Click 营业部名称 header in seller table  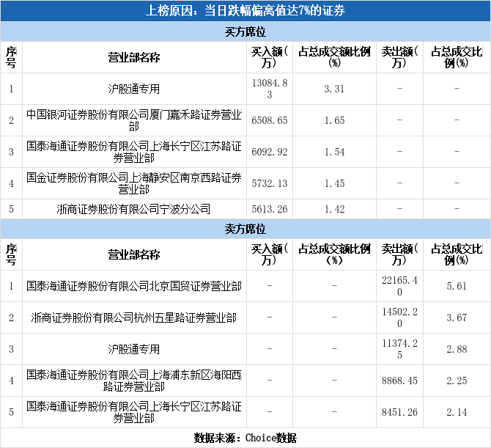[134, 254]
